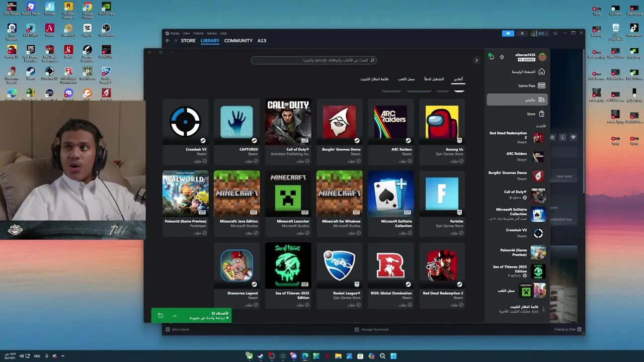Click Add a Game in Steam's bottom bar

pyautogui.click(x=177, y=329)
